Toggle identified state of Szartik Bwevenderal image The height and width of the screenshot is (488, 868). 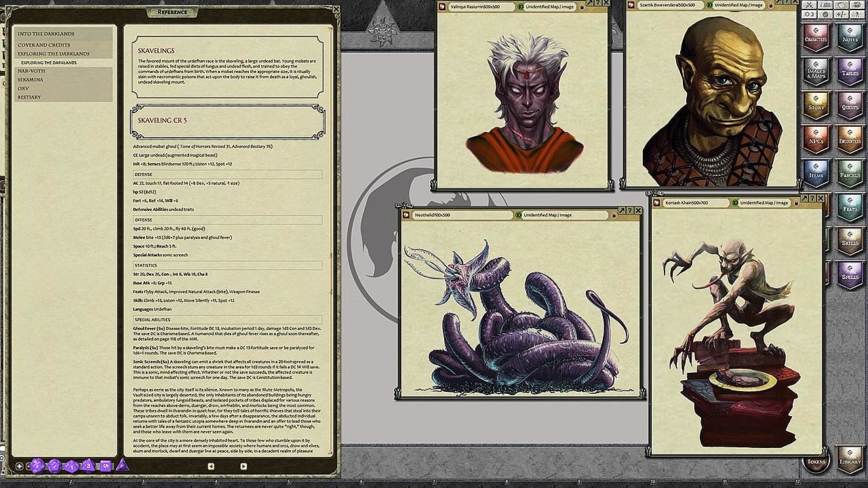(x=710, y=6)
